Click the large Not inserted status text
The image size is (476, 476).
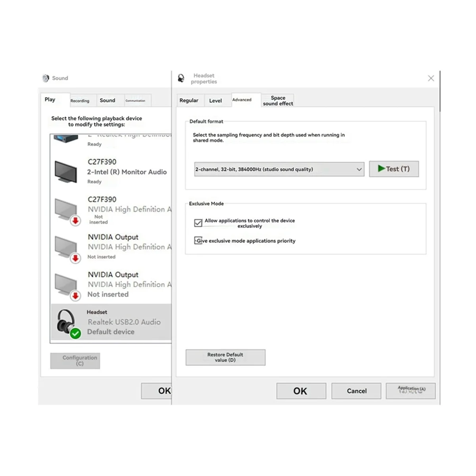point(108,294)
